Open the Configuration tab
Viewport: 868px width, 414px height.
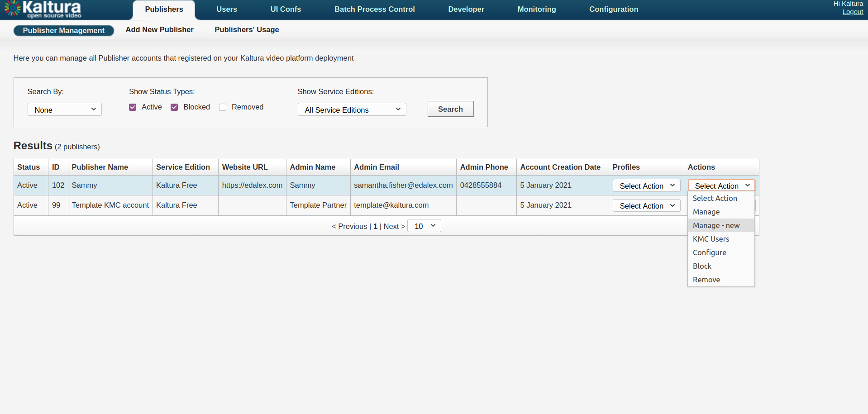614,10
